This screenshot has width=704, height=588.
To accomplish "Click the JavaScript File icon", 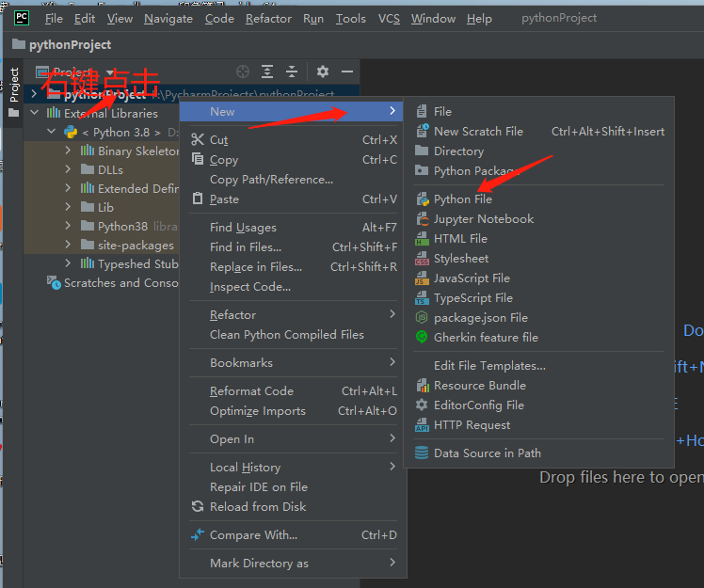I will pyautogui.click(x=422, y=278).
